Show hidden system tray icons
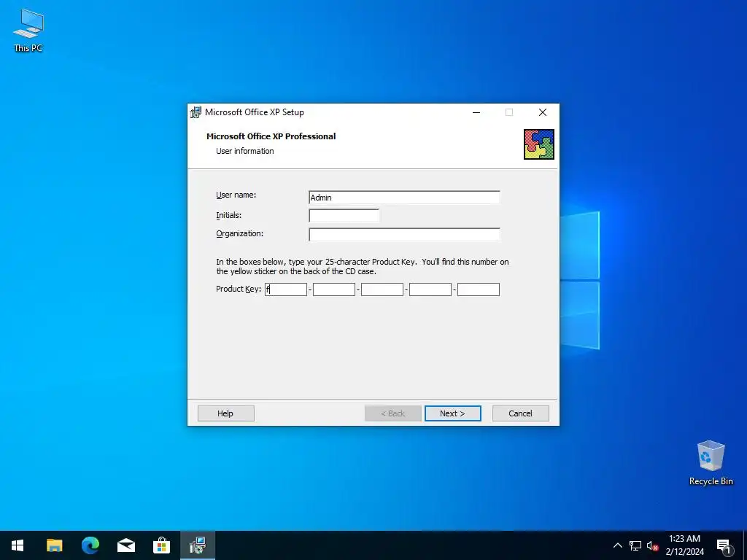Image resolution: width=747 pixels, height=560 pixels. pos(617,545)
